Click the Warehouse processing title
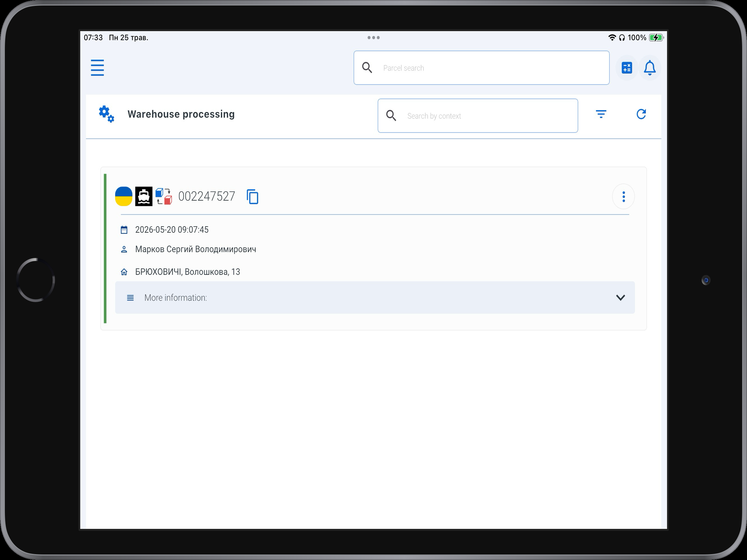747x560 pixels. coord(181,114)
